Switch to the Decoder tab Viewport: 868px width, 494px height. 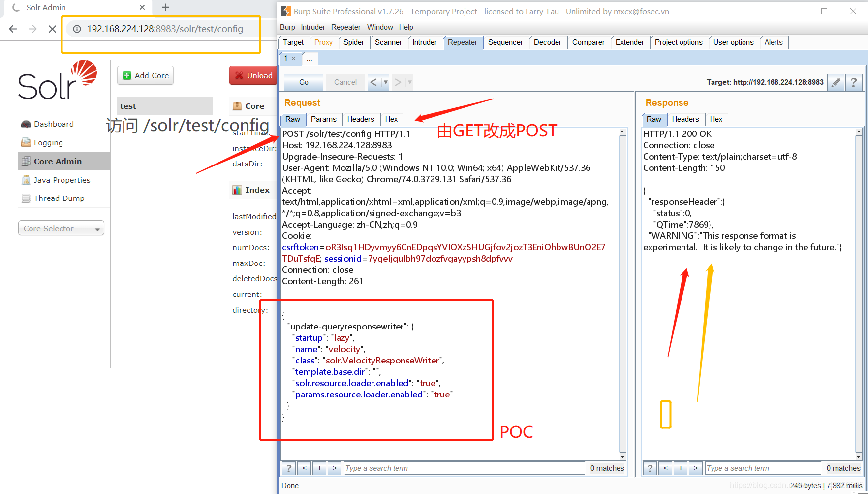pos(548,42)
